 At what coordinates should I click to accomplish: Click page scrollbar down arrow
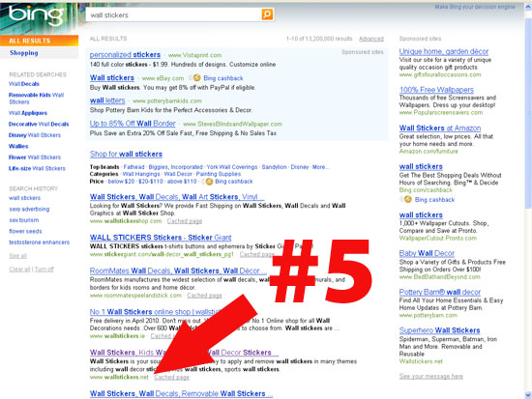(528, 395)
